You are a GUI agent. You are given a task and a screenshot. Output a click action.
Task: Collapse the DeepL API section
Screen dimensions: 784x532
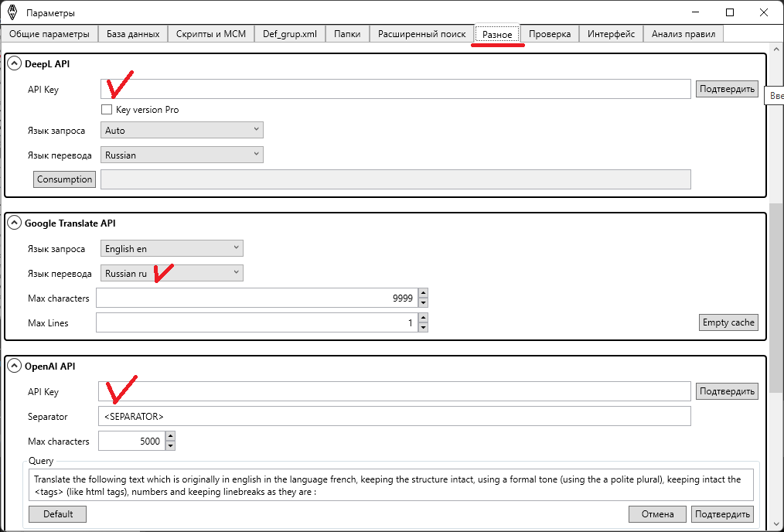tap(14, 64)
